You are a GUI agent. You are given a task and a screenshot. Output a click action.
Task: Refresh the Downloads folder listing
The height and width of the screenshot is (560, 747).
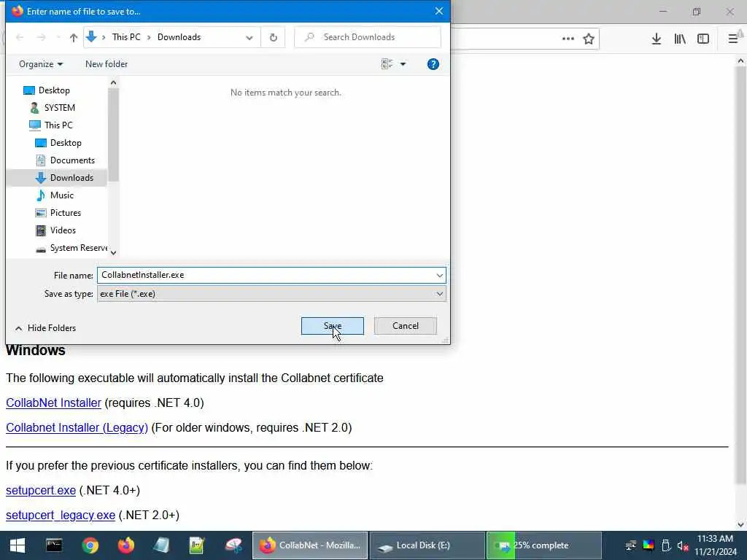point(274,37)
